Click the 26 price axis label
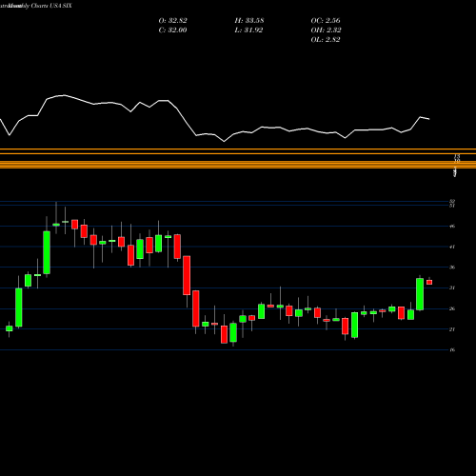This screenshot has height=476, width=476. tap(452, 308)
